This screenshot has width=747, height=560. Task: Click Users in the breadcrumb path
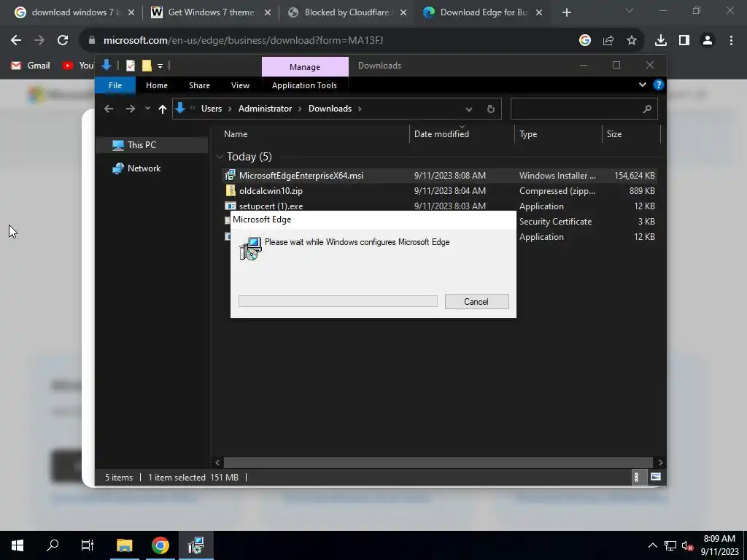pyautogui.click(x=212, y=109)
